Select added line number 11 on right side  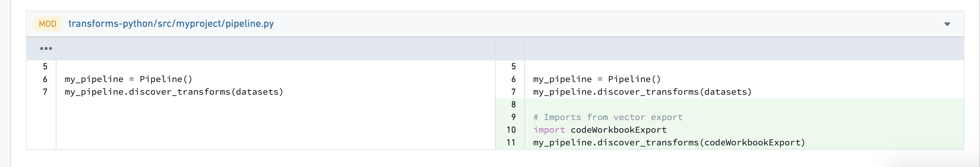tap(511, 142)
